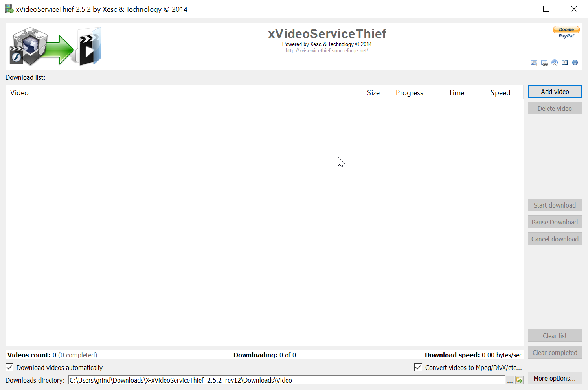
Task: Click the Start download button
Action: pyautogui.click(x=555, y=205)
